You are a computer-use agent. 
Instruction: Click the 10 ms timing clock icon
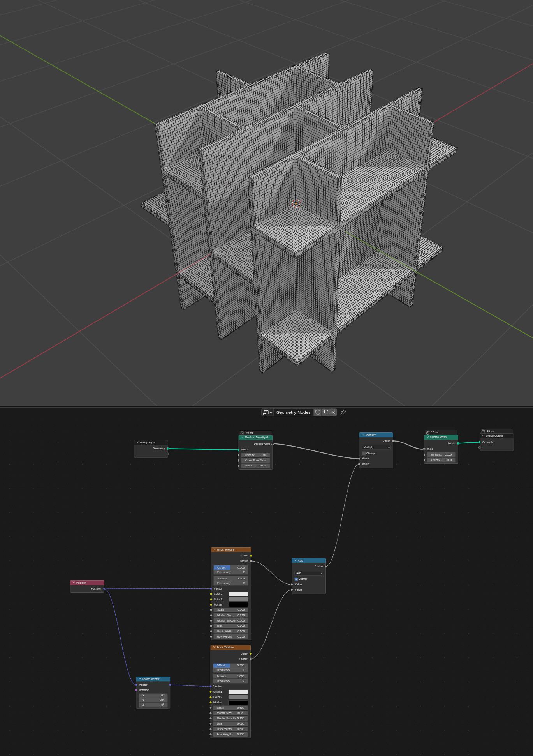[427, 432]
